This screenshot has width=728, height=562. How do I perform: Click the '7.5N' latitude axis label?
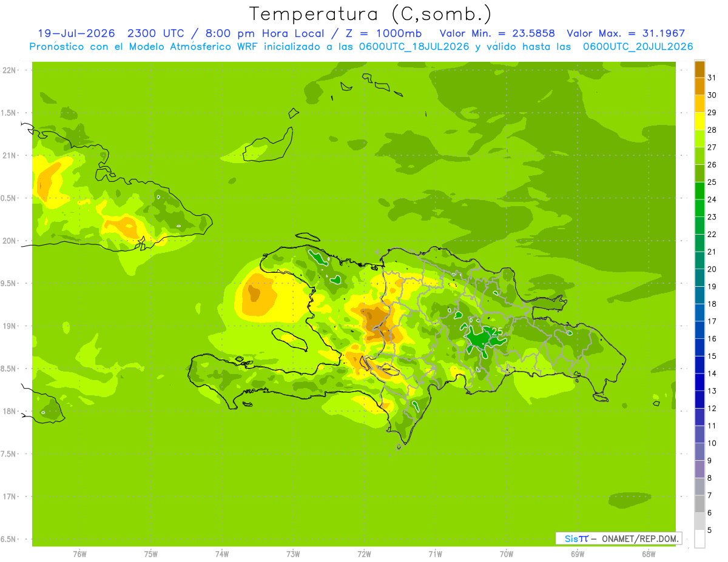9,453
